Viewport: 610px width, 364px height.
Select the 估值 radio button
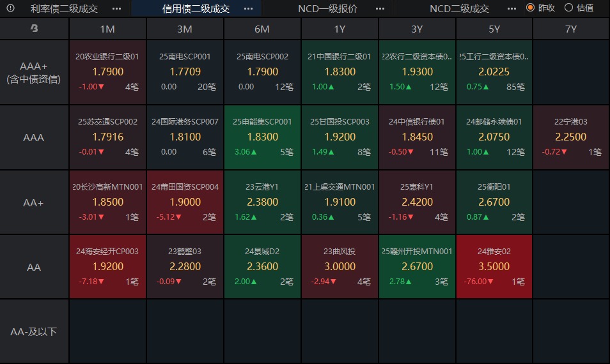(568, 8)
